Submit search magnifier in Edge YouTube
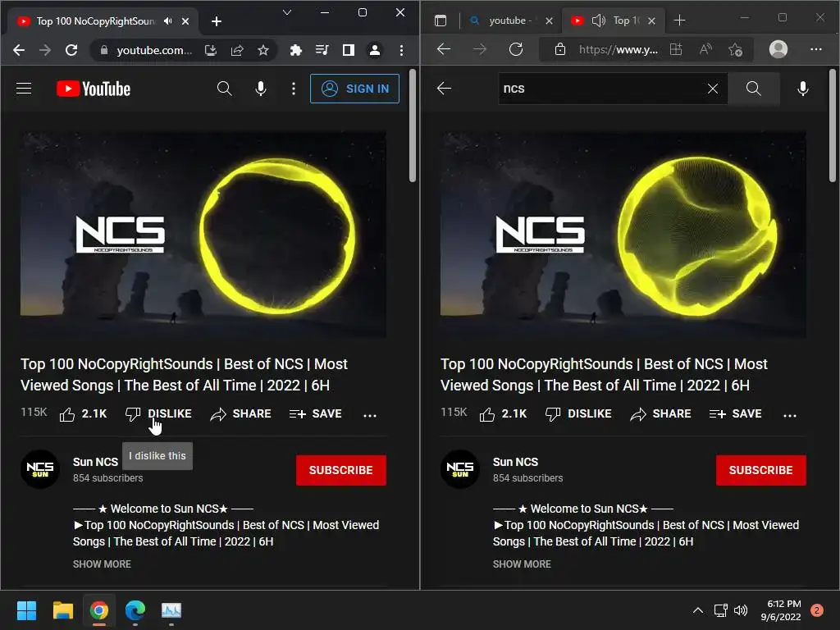 pos(753,89)
